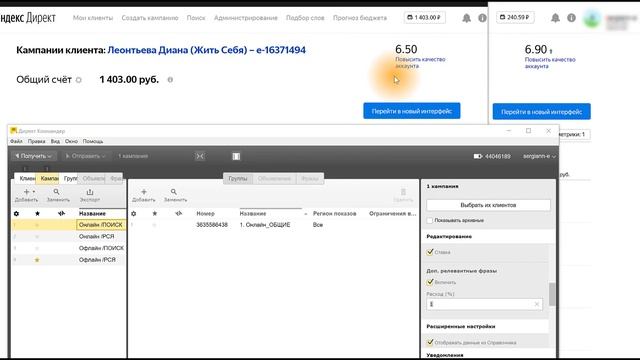Screen dimensions: 640x360
Task: Clear the Расход (%) field with the X icon
Action: coord(536,304)
